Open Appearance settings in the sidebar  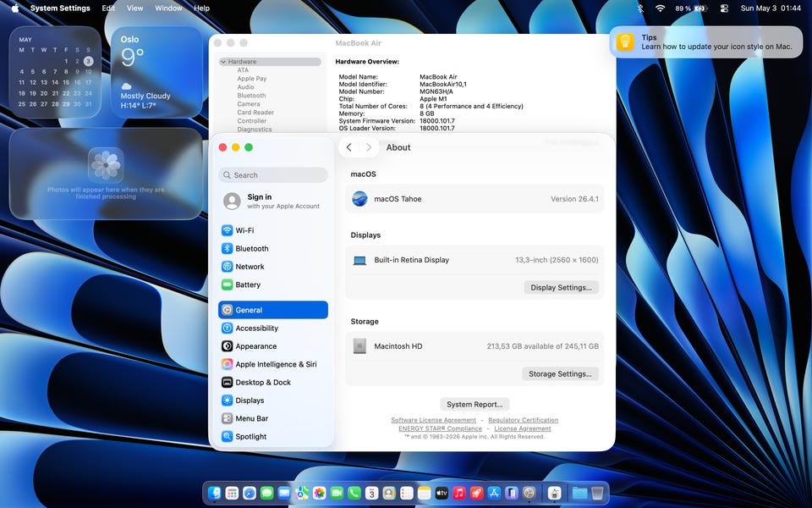pyautogui.click(x=273, y=346)
